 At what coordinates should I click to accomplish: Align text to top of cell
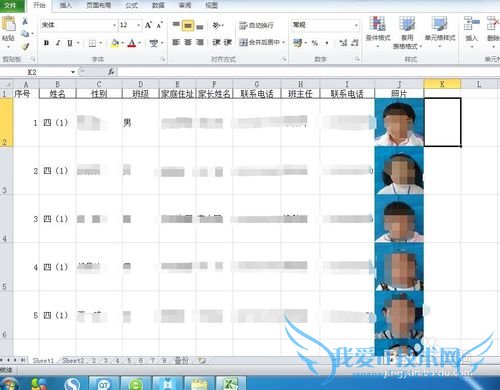tap(176, 25)
